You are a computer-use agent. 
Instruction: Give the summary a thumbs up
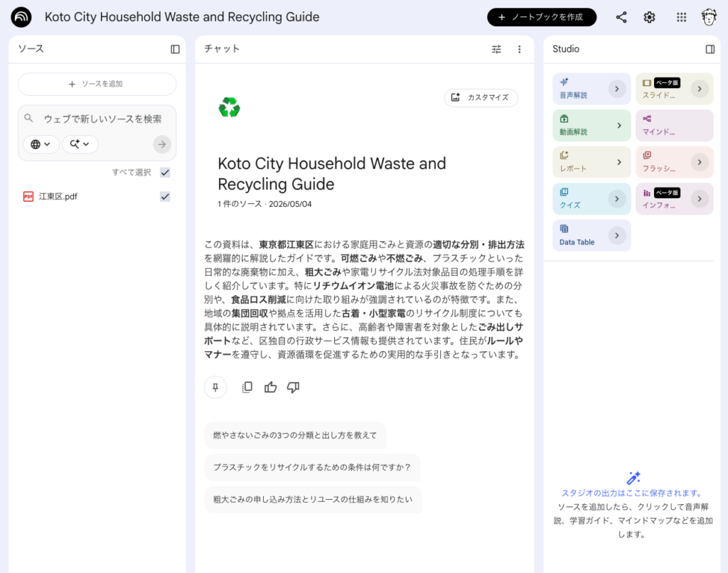[x=270, y=387]
